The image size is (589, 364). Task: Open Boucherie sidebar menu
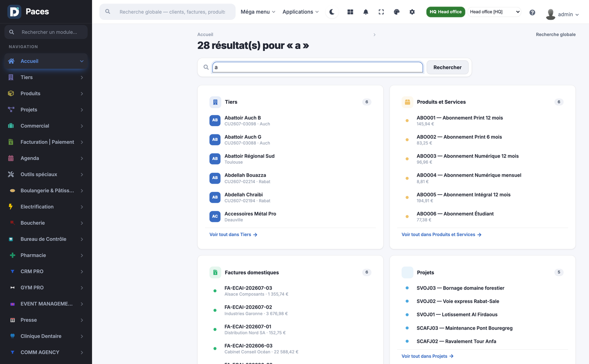click(46, 223)
